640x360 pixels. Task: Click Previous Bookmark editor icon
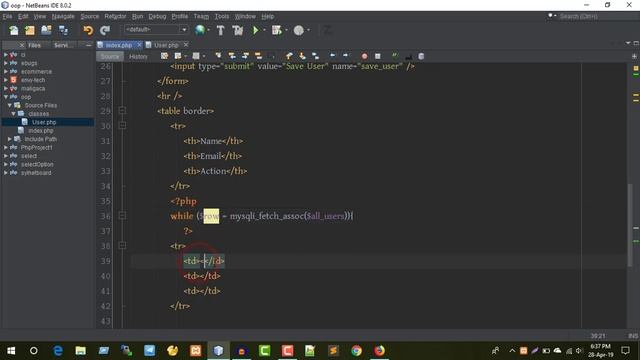[289, 56]
